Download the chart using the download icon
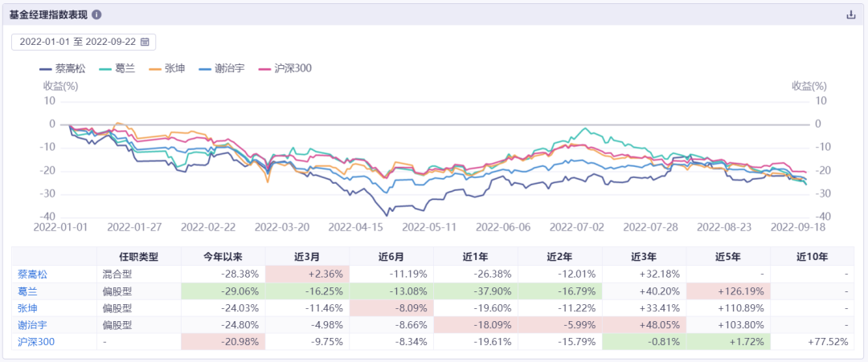 pyautogui.click(x=851, y=15)
